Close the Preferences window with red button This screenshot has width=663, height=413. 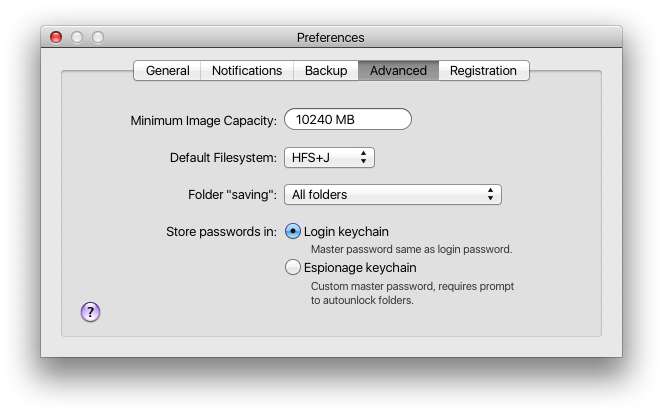tap(56, 37)
